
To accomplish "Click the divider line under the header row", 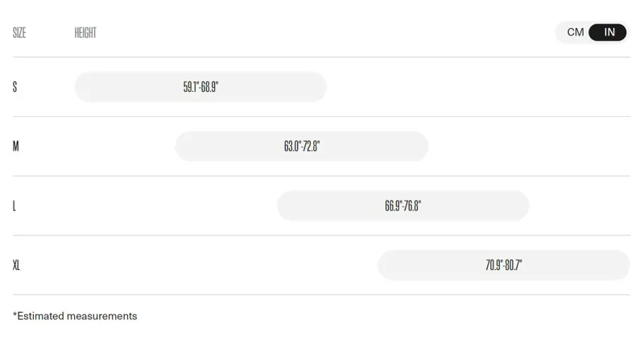I will click(321, 57).
